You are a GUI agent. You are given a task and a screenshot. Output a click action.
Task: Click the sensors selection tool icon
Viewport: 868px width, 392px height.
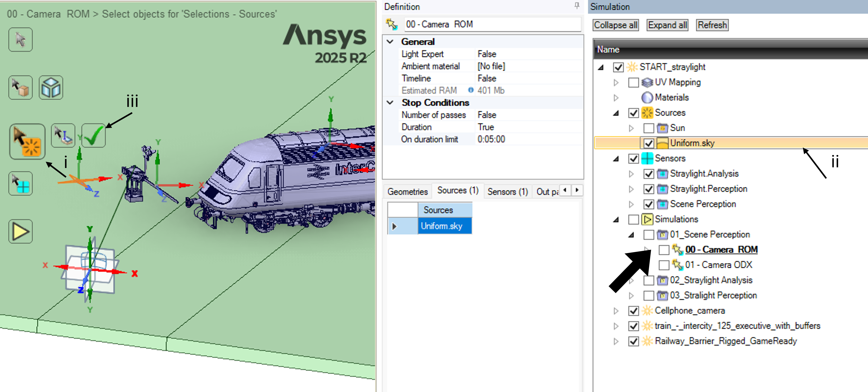coord(21,184)
